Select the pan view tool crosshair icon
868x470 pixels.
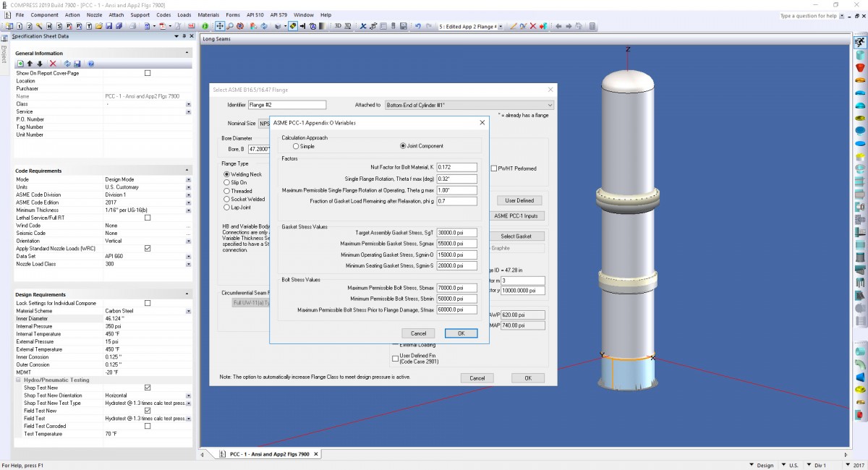click(220, 26)
